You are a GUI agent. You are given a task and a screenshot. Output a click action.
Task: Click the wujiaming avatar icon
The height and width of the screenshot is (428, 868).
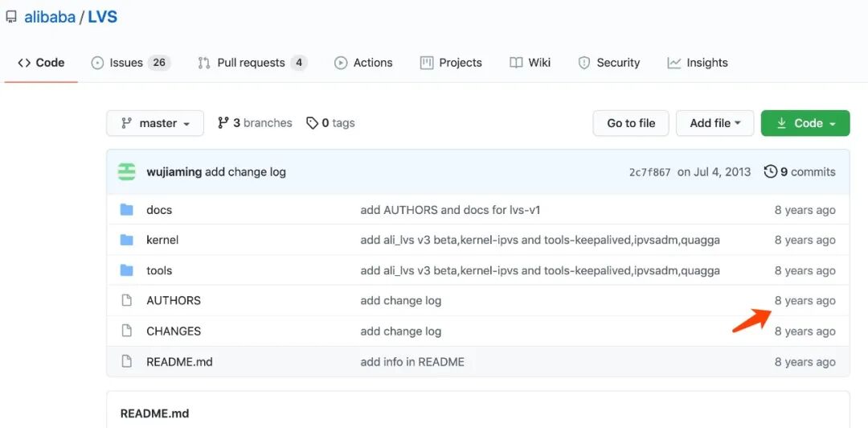click(127, 172)
